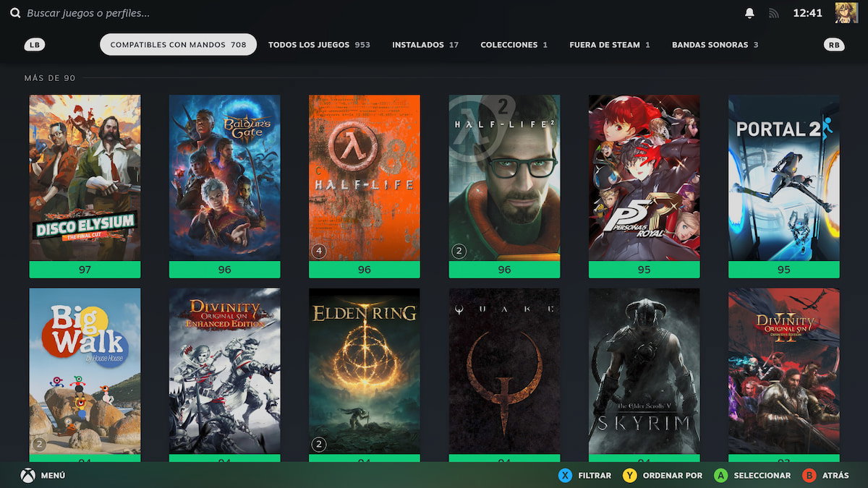868x488 pixels.
Task: Open Elden Ring game cover
Action: tap(364, 371)
